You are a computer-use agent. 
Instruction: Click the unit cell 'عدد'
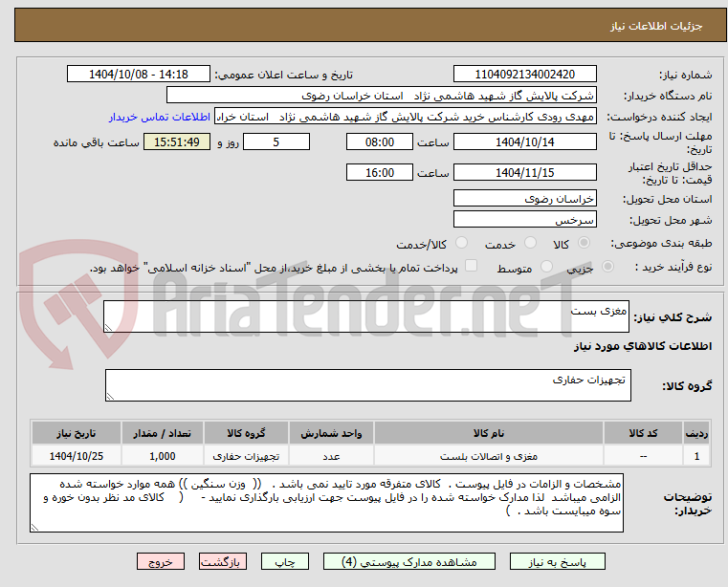coord(331,457)
